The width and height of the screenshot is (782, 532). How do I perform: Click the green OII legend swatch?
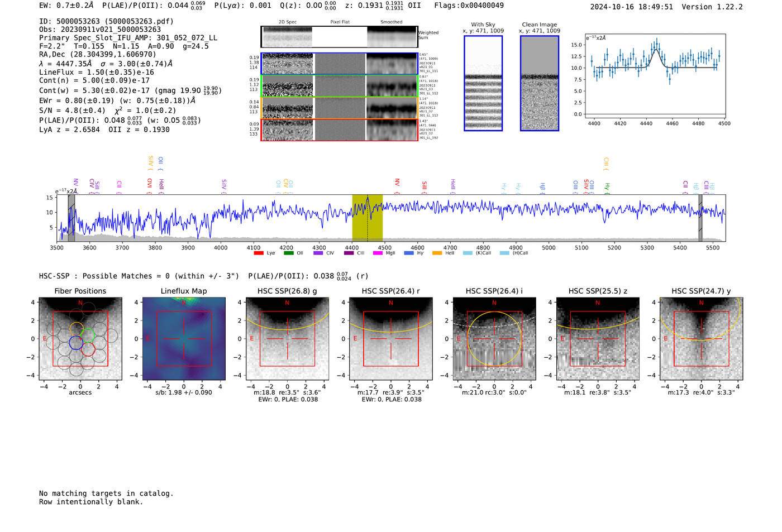[288, 253]
